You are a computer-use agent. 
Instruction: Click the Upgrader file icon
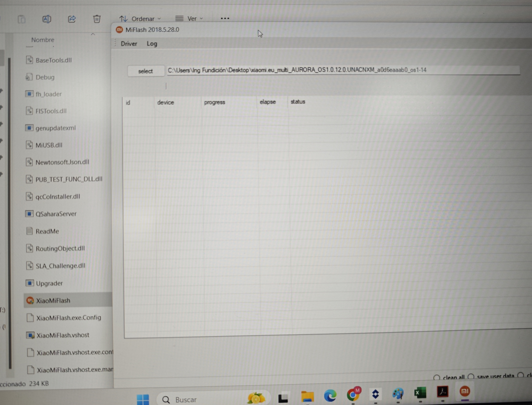(x=30, y=283)
